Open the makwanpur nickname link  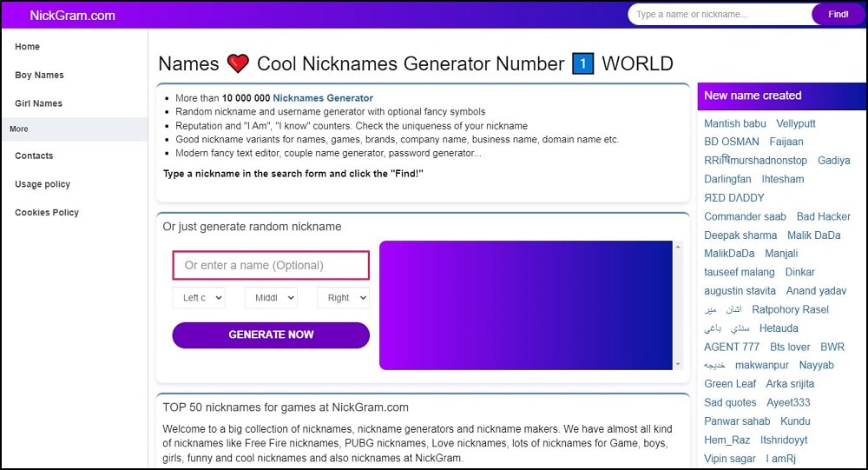pos(762,365)
